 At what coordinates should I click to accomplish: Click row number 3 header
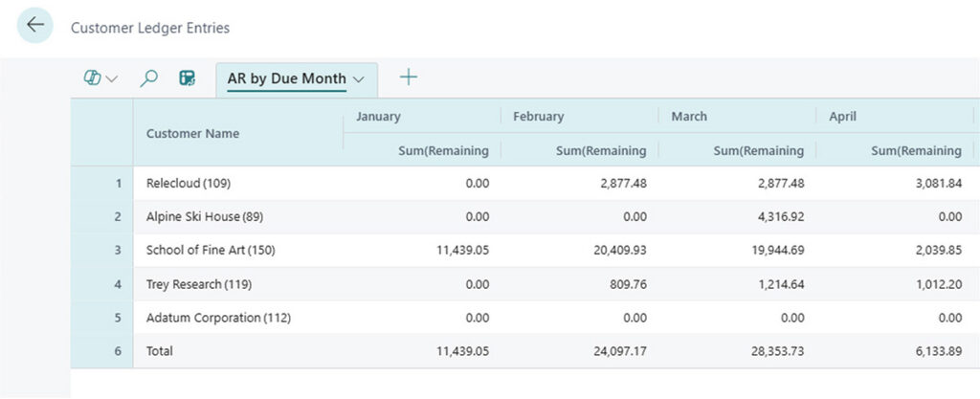click(x=101, y=251)
